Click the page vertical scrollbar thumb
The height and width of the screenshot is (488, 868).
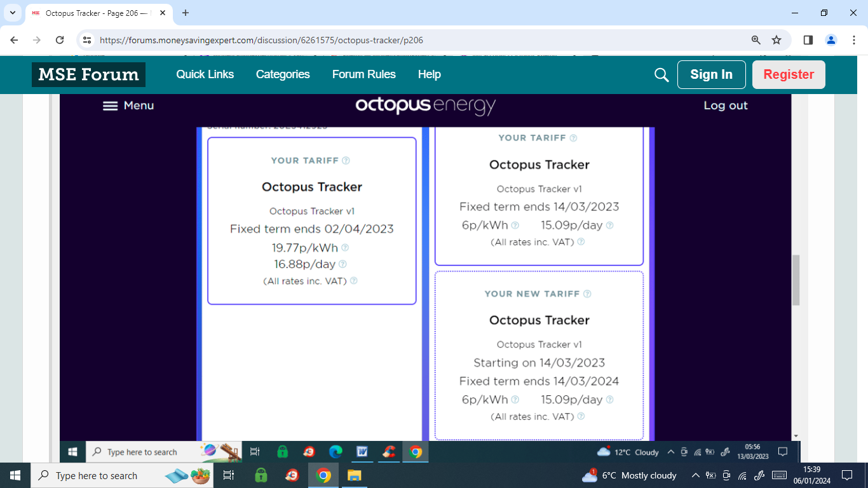click(x=796, y=280)
